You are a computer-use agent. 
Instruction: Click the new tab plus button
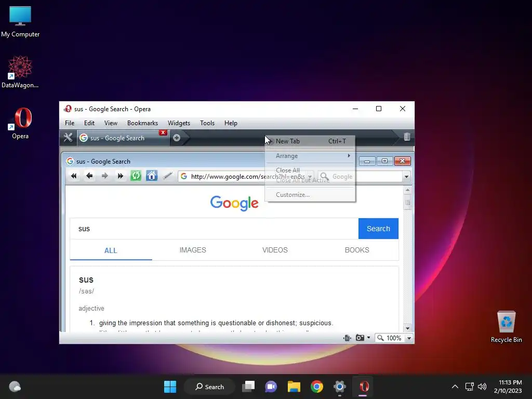[177, 138]
